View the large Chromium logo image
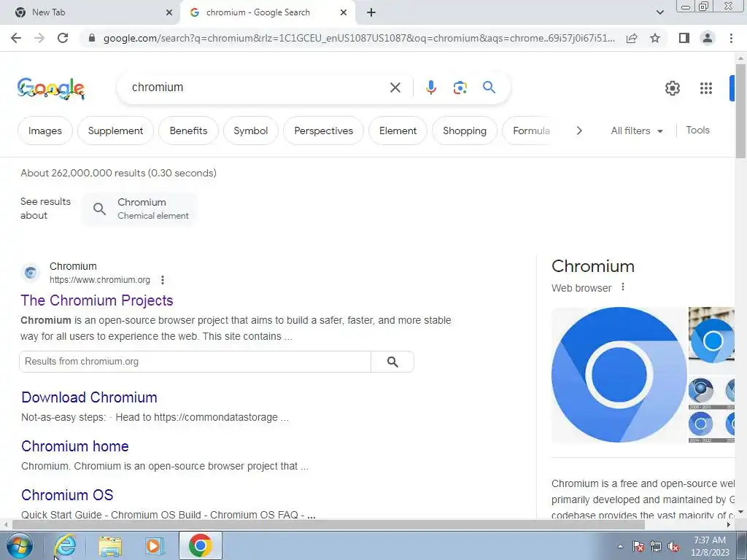Image resolution: width=747 pixels, height=560 pixels. [x=619, y=375]
